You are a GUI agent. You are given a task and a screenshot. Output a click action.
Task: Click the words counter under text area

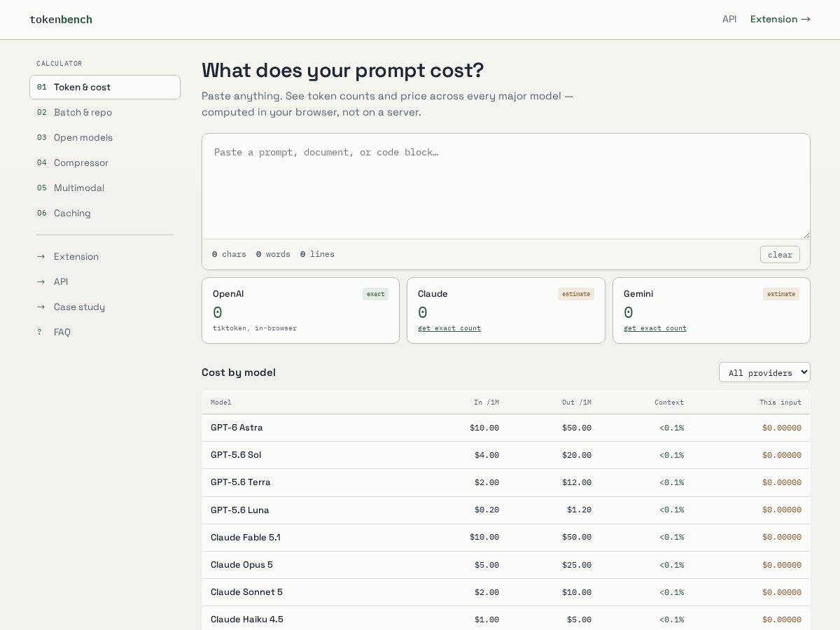273,254
